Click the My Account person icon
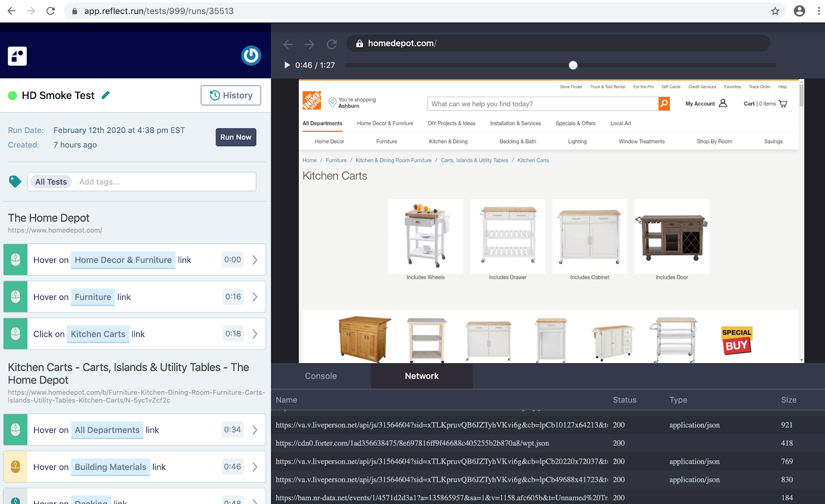The width and height of the screenshot is (825, 504). pos(723,103)
